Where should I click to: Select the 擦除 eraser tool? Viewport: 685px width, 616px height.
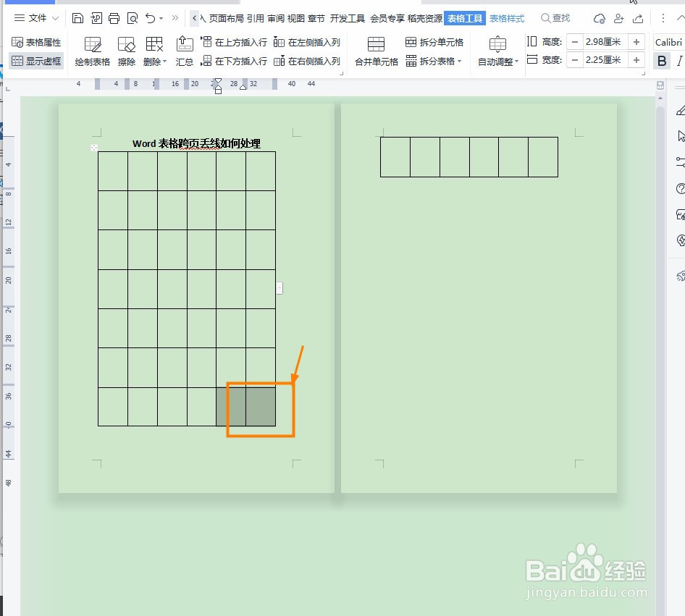(x=127, y=51)
